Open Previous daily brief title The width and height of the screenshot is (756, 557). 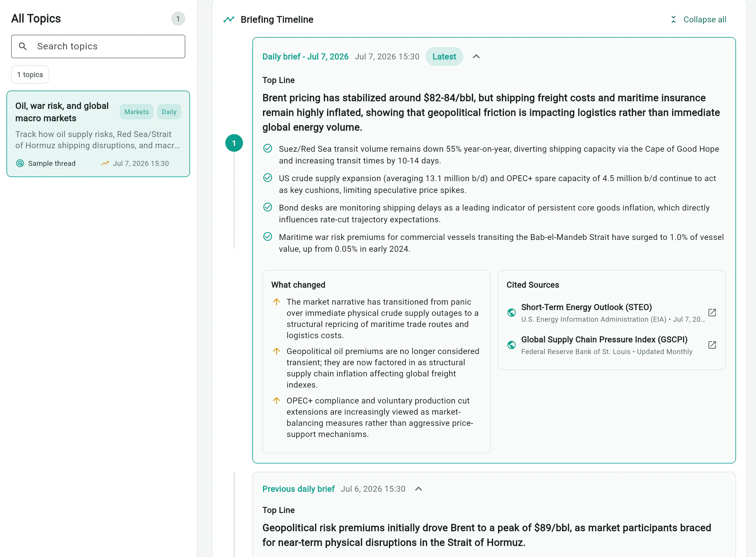tap(298, 489)
